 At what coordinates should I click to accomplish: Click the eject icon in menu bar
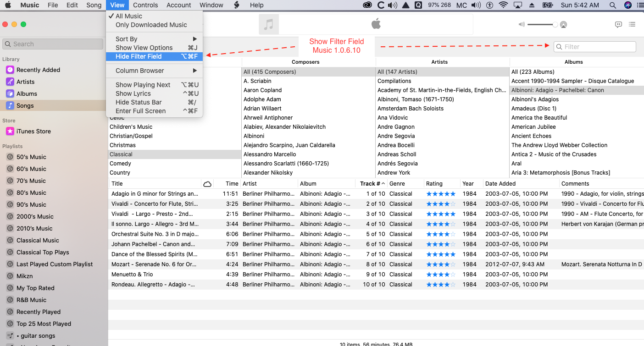[x=532, y=5]
